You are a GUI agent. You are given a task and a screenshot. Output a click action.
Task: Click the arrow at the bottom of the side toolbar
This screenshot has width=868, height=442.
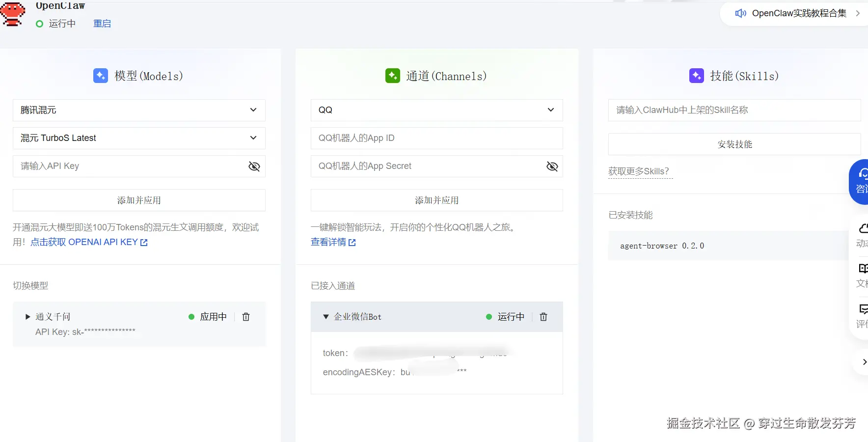pyautogui.click(x=864, y=362)
